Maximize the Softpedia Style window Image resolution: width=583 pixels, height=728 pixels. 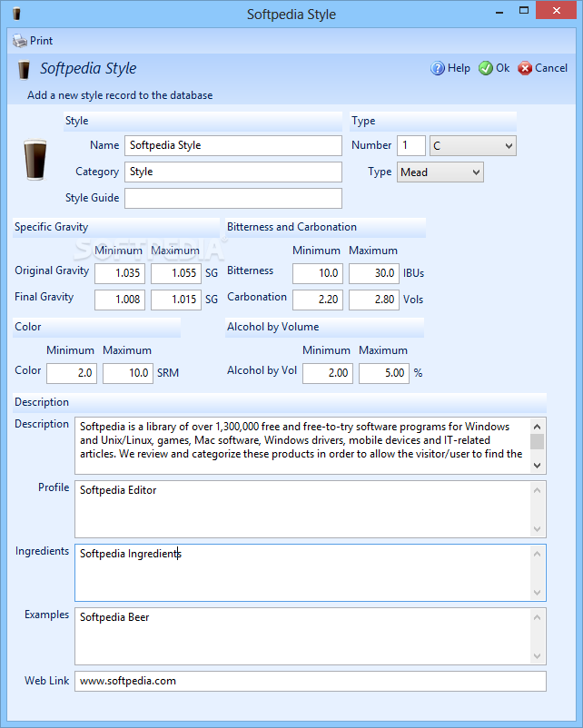click(x=524, y=11)
